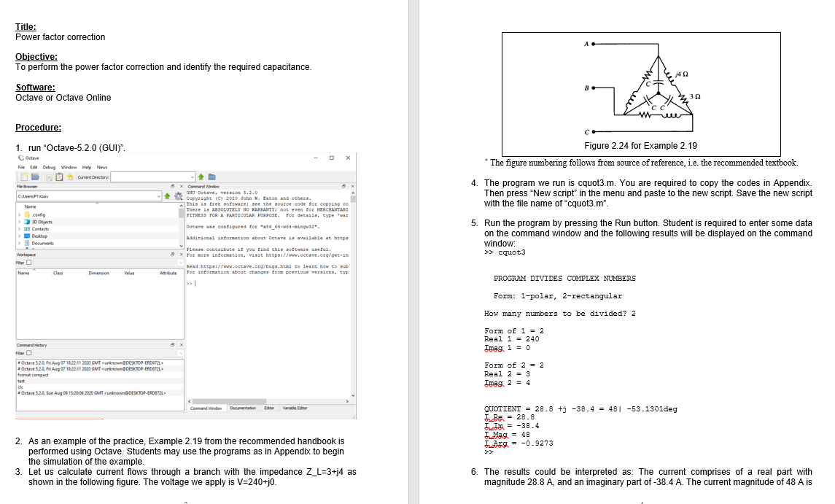Enable the Filter checkbox in Command History

pyautogui.click(x=28, y=353)
